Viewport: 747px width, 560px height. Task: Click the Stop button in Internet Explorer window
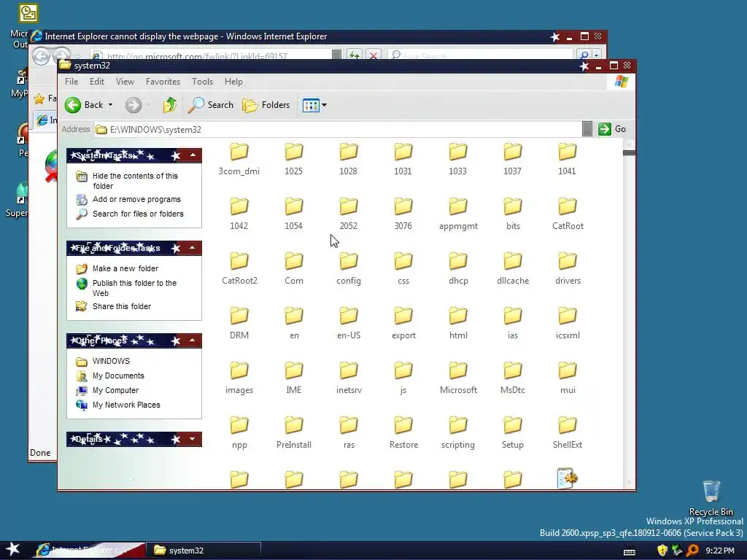pos(373,55)
